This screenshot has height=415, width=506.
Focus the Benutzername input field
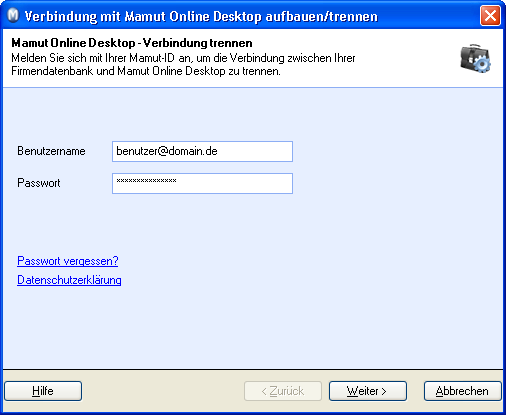click(x=202, y=151)
